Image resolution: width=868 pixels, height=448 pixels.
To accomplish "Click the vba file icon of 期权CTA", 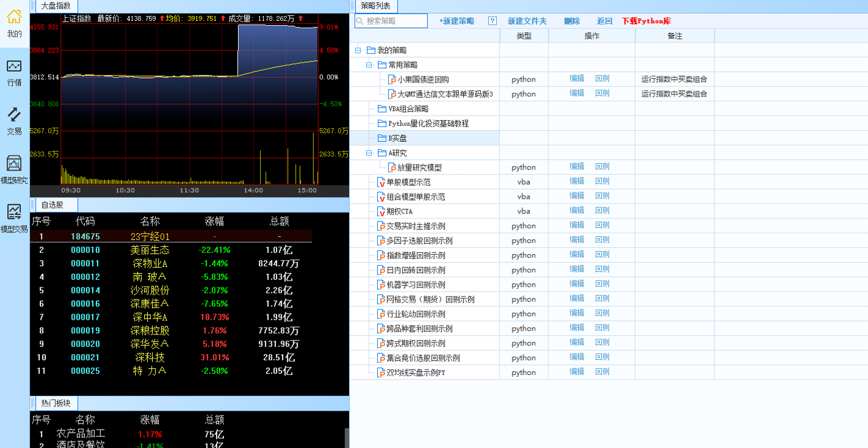I will [381, 211].
